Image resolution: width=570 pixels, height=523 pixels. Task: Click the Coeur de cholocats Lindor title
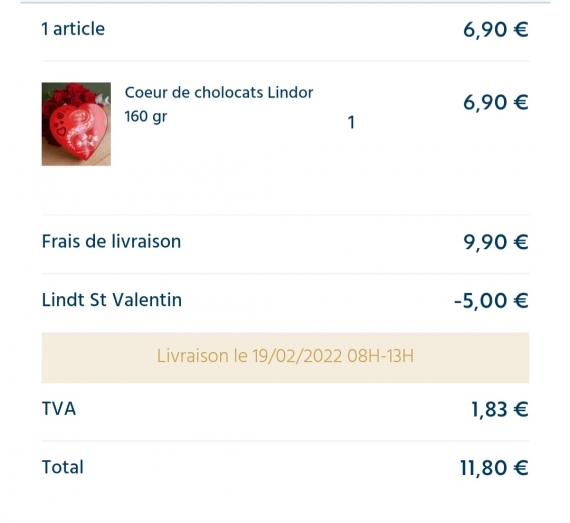click(x=218, y=93)
